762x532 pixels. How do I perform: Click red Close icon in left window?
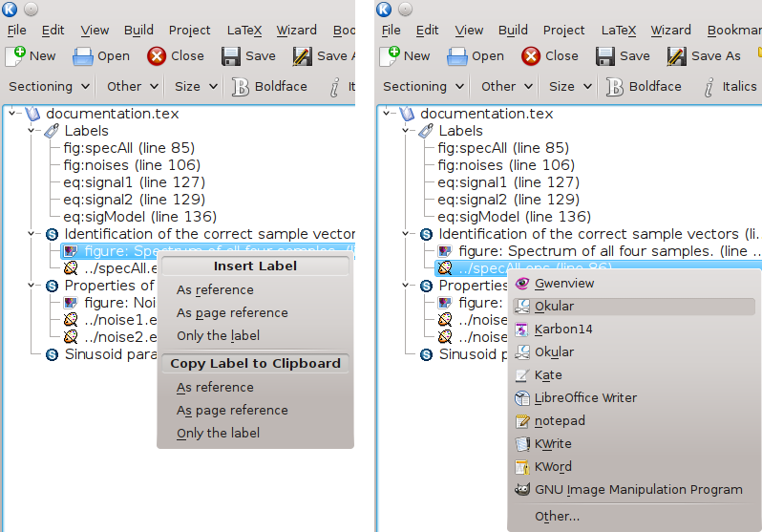157,56
